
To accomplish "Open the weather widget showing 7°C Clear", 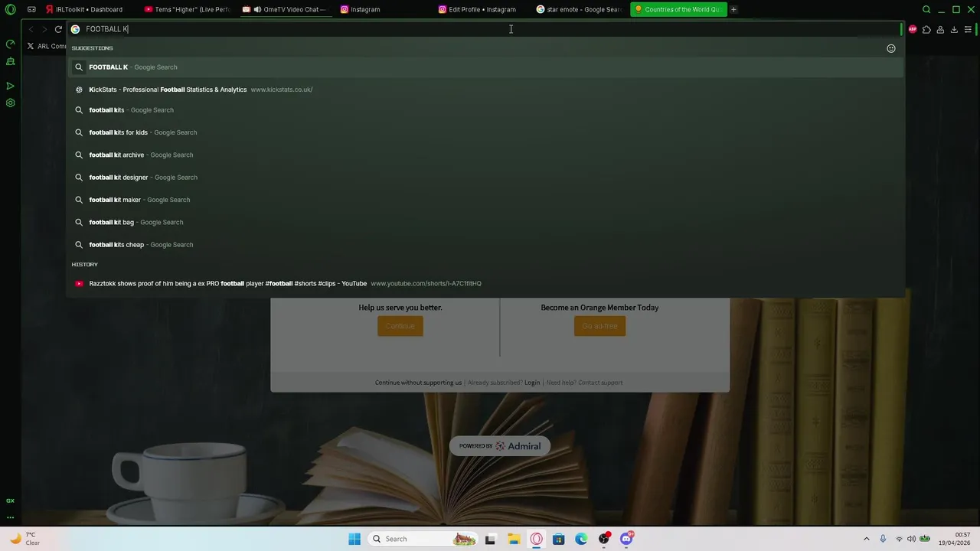I will 24,539.
